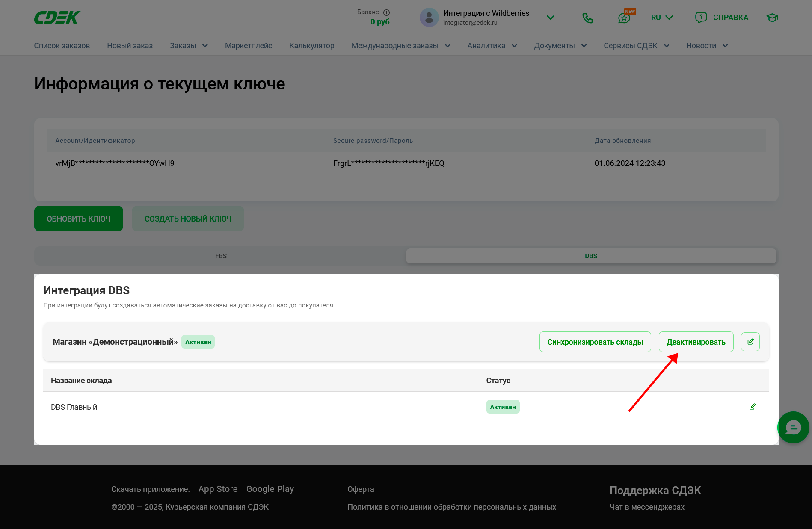Open the СПРАВКА help link
The height and width of the screenshot is (529, 812).
coord(730,18)
